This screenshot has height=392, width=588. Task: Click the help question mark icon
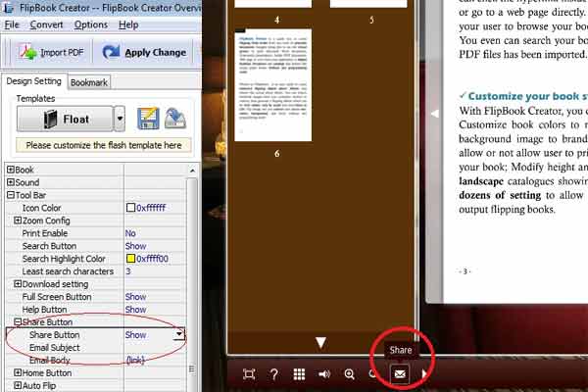pyautogui.click(x=274, y=374)
